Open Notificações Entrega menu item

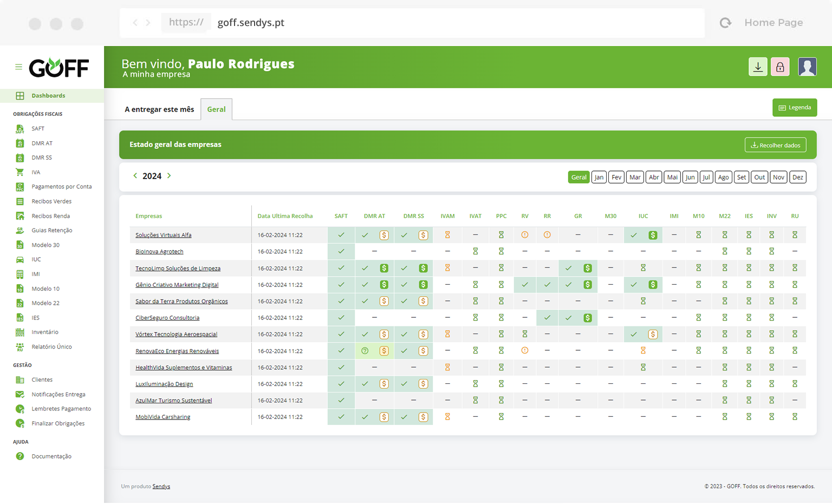[58, 395]
